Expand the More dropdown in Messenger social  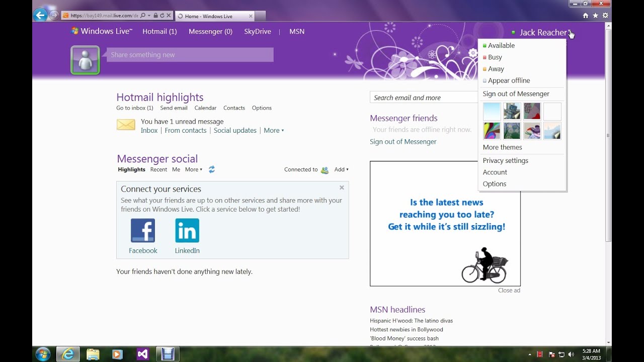tap(194, 169)
